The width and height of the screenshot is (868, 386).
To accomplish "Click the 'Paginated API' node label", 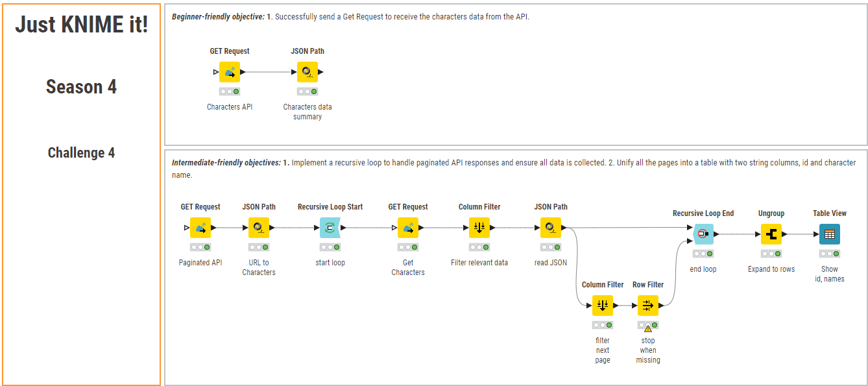I will [x=200, y=263].
